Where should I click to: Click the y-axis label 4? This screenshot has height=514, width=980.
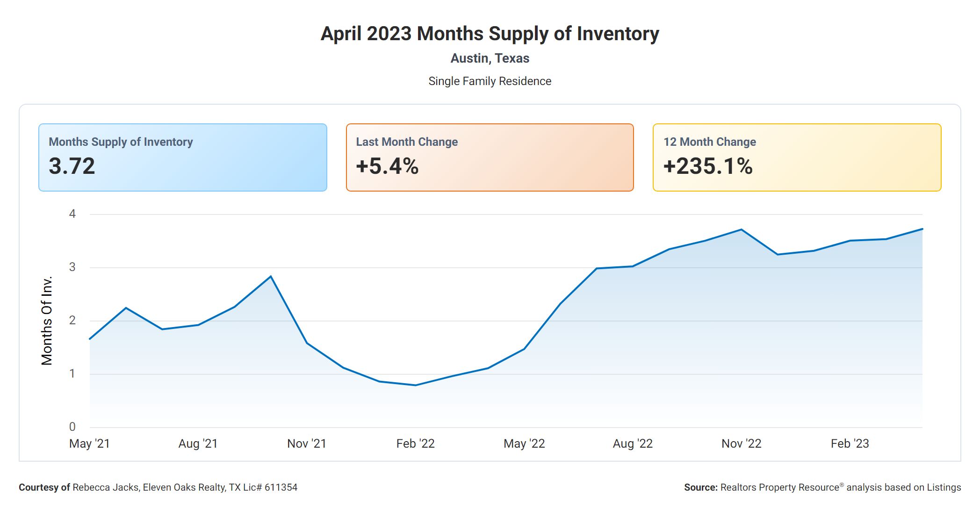pos(72,214)
